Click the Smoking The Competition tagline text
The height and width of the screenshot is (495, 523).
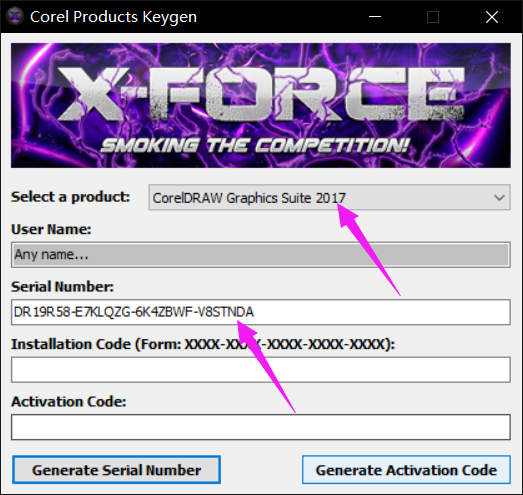[x=255, y=145]
